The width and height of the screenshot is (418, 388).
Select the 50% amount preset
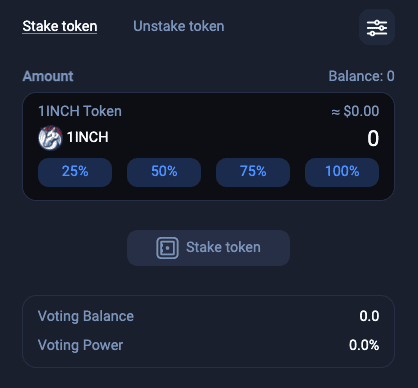164,172
